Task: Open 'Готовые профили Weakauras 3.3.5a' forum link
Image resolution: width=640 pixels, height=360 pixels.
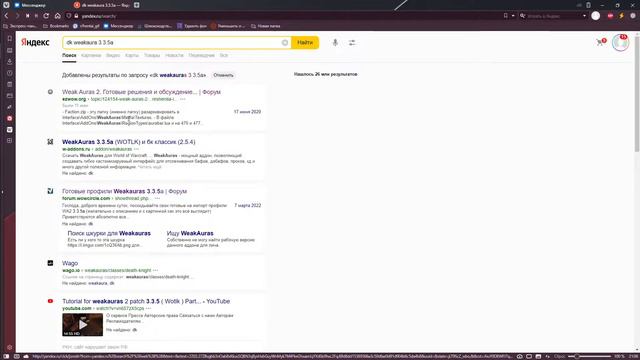Action: (124, 191)
